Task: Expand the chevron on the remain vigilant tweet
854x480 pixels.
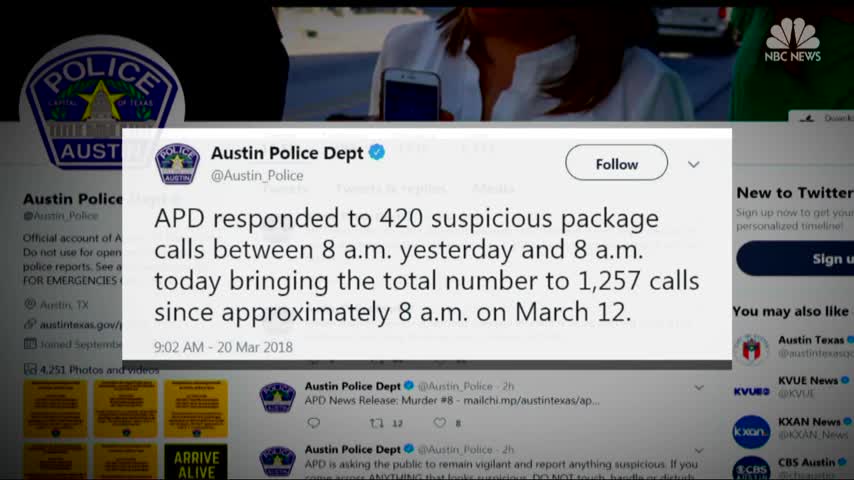Action: (x=699, y=451)
